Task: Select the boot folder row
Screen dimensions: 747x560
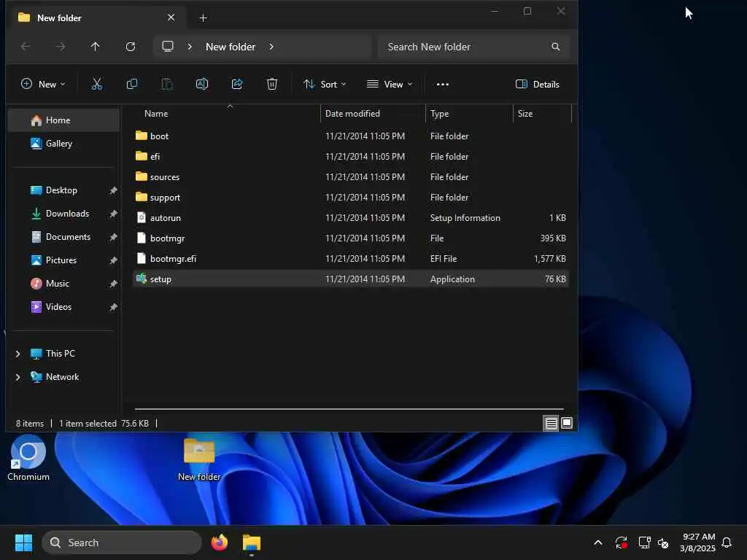Action: click(351, 136)
